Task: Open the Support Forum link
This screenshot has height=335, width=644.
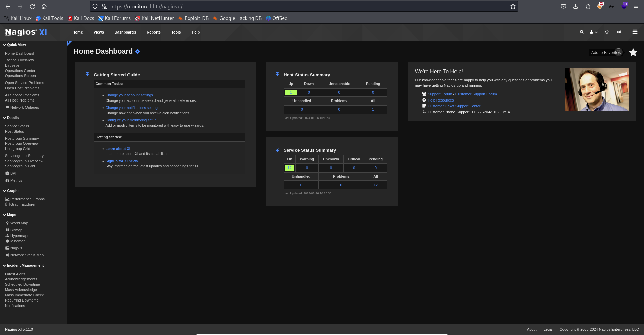Action: tap(440, 94)
